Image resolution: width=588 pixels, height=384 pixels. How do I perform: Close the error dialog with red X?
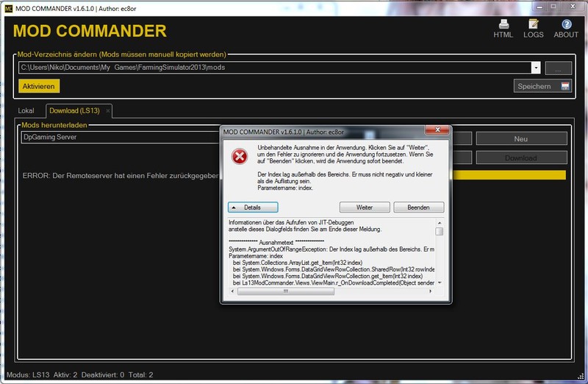[x=437, y=129]
